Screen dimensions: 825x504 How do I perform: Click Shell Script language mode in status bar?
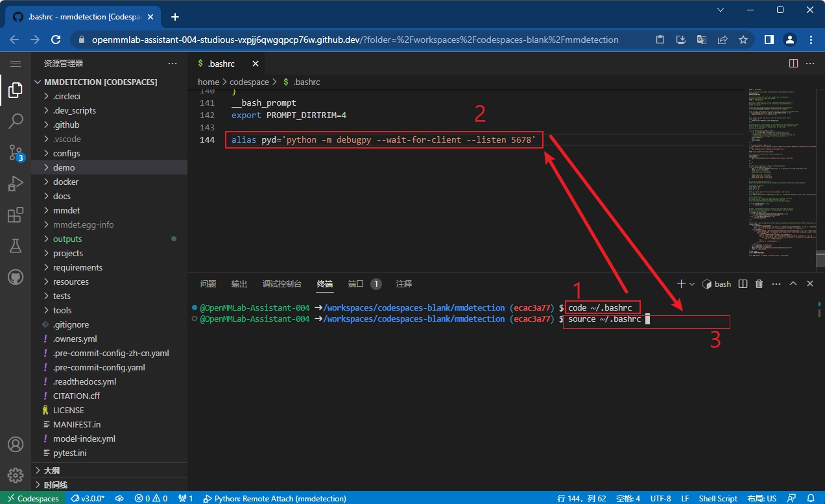point(717,498)
